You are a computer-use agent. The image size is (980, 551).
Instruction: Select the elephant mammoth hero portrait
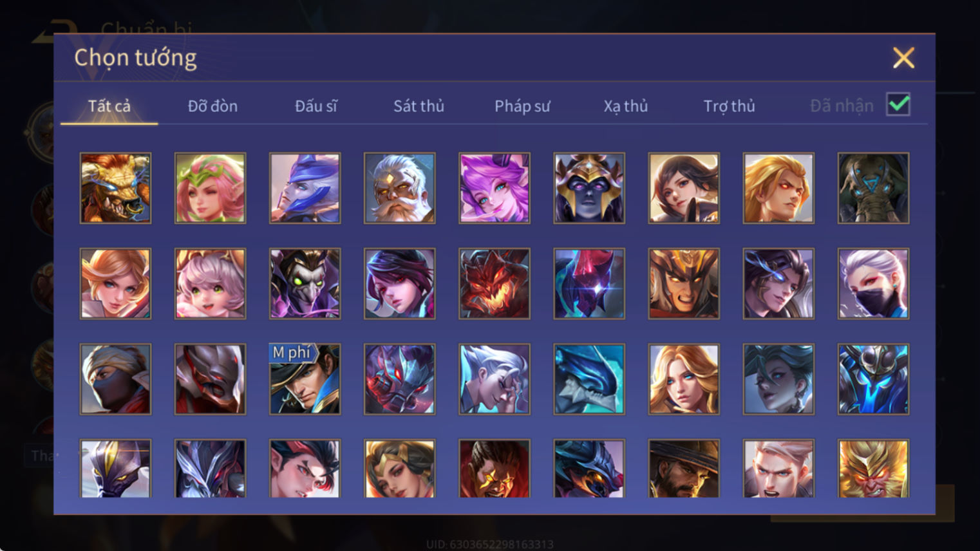pos(873,188)
